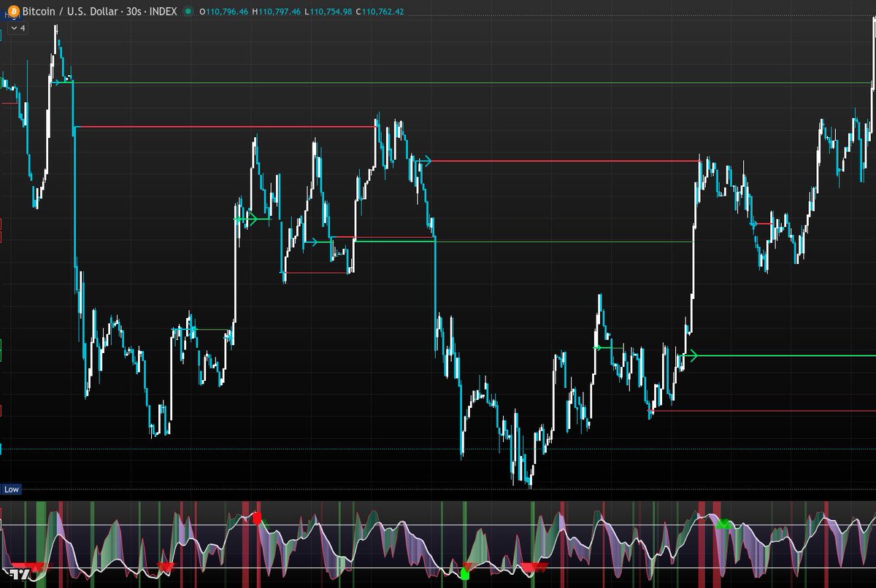Screen dimensions: 876x588
Task: Click the green data-status dot icon
Action: (x=190, y=12)
